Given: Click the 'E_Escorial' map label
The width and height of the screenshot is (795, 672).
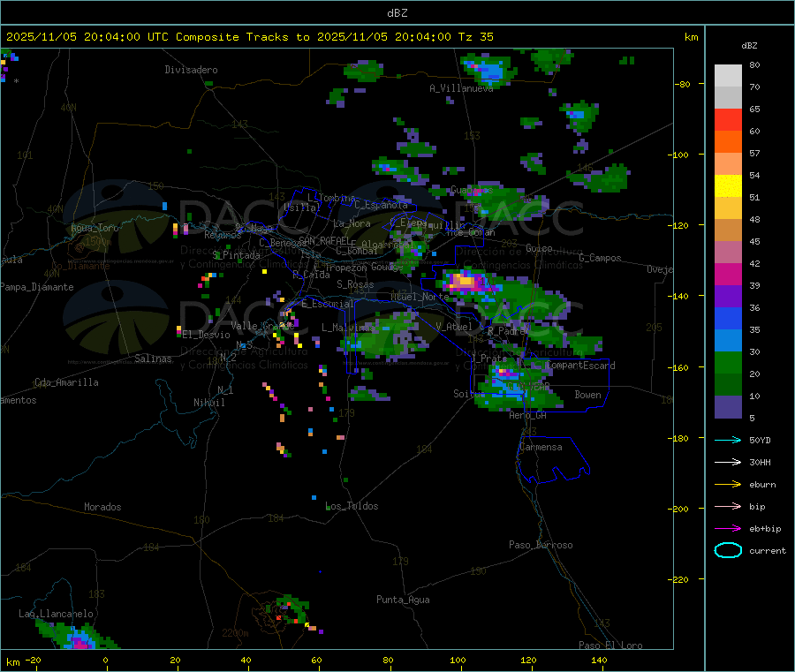Looking at the screenshot, I should click(328, 304).
